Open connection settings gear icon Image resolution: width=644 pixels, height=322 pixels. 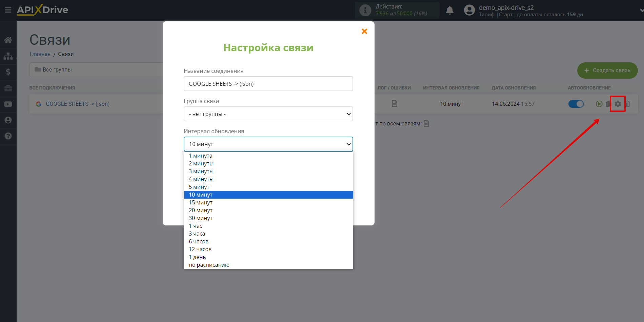618,104
